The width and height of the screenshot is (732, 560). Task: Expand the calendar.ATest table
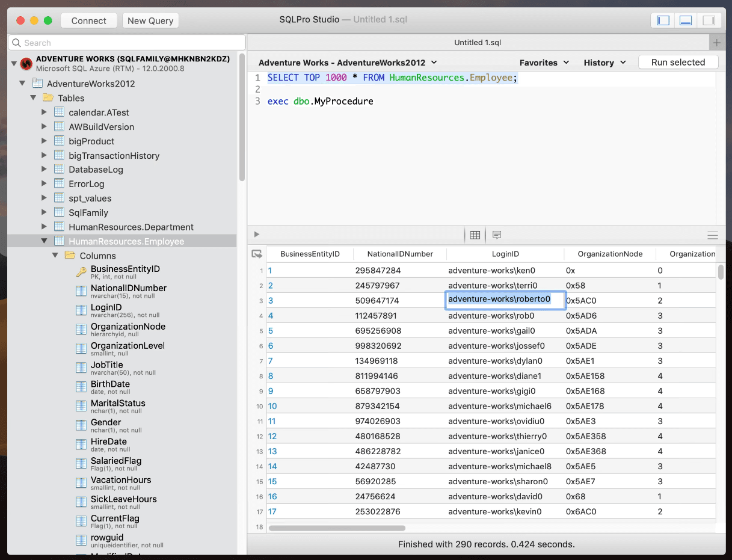(x=43, y=112)
